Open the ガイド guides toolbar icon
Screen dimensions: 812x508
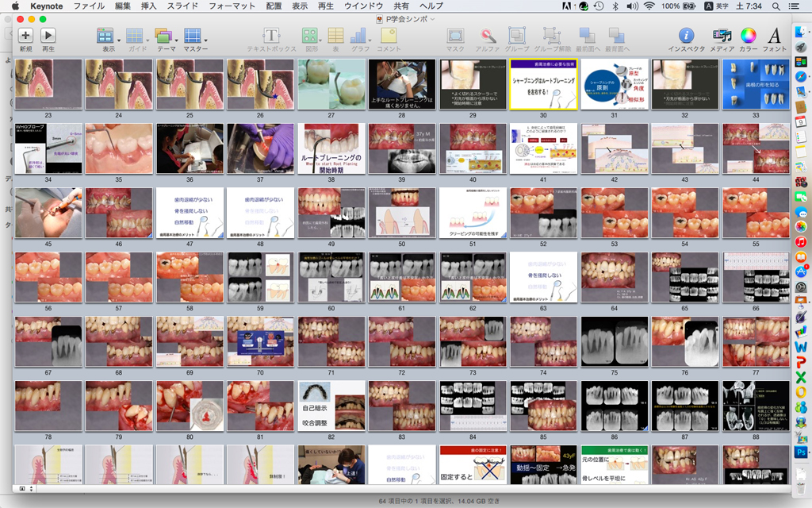[x=135, y=36]
